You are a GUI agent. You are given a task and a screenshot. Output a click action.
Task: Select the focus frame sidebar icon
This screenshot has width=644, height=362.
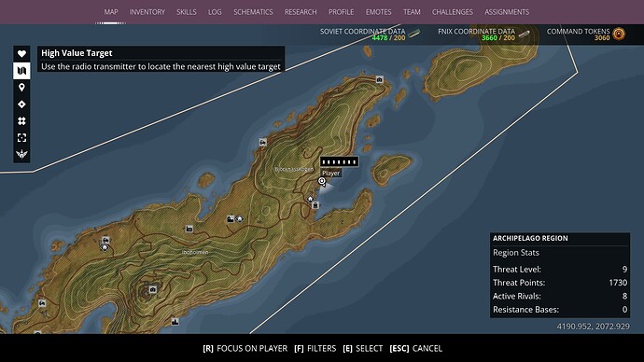[x=21, y=137]
